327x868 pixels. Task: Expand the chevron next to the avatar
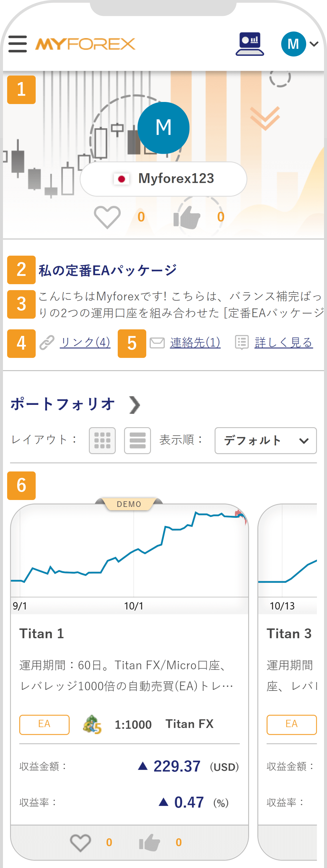click(314, 44)
